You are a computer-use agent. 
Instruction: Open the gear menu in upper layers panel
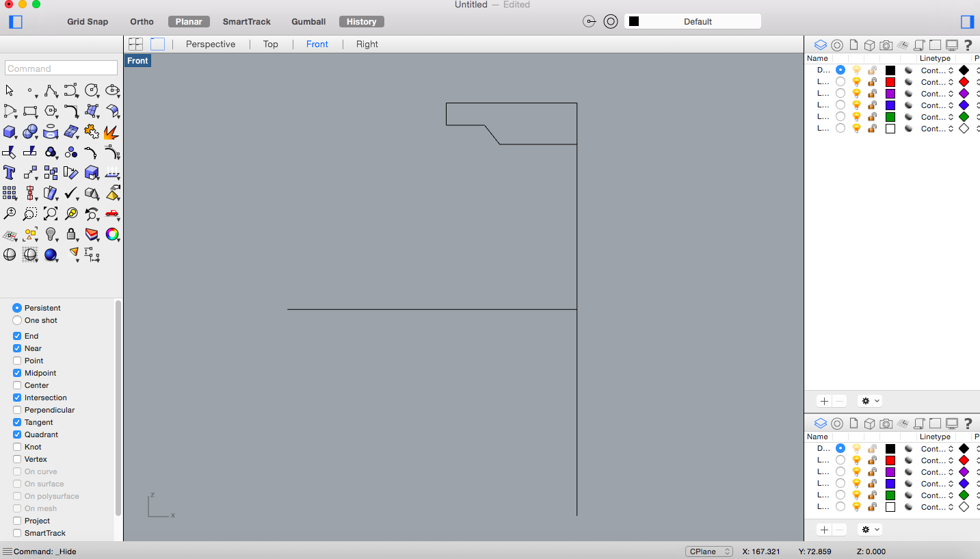point(871,401)
